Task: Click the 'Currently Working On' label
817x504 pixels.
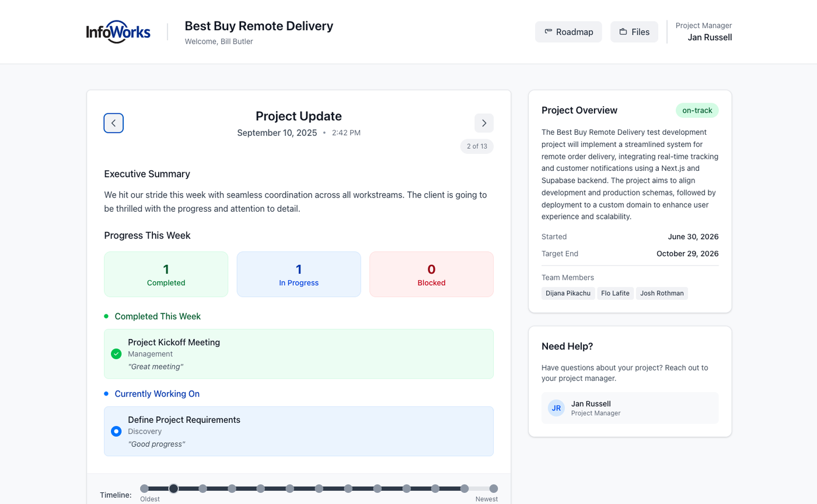Action: pos(157,394)
